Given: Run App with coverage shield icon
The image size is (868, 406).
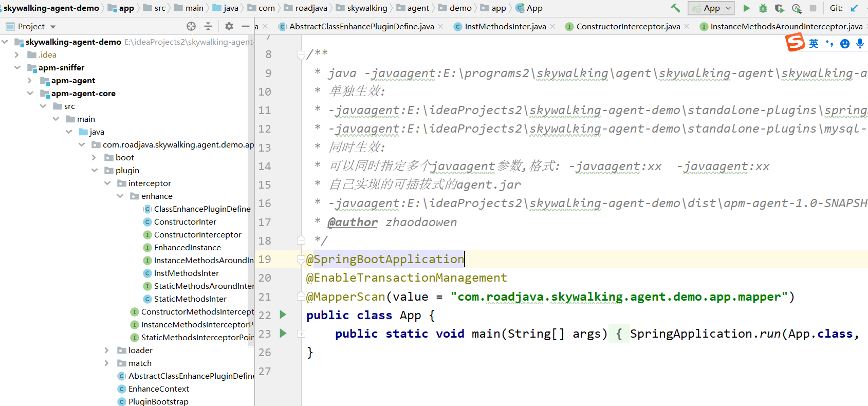Looking at the screenshot, I should (780, 8).
